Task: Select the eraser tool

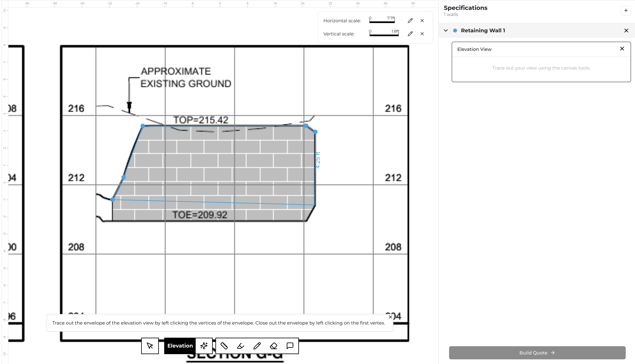Action: tap(273, 346)
